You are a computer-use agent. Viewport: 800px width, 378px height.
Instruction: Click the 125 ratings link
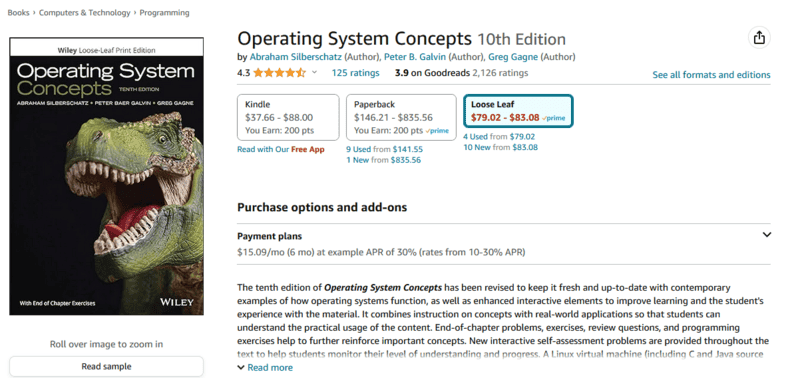(x=355, y=73)
